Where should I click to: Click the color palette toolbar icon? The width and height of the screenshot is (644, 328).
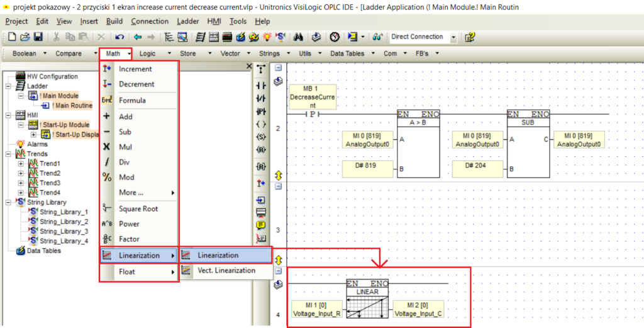[254, 37]
